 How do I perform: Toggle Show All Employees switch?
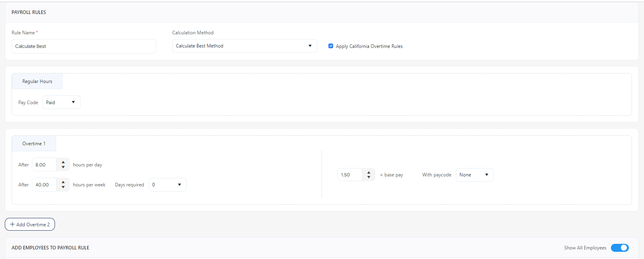pos(619,248)
